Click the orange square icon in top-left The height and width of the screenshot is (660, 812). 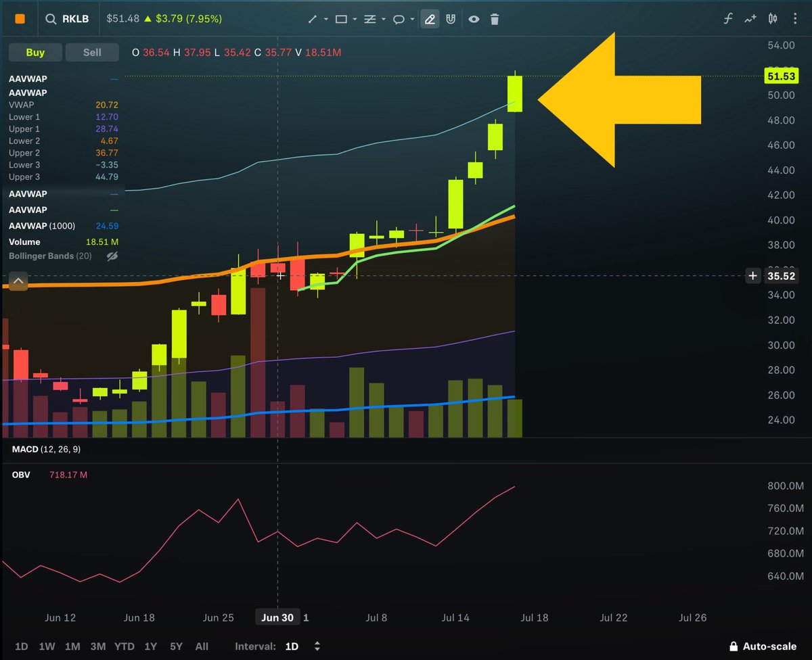coord(20,19)
